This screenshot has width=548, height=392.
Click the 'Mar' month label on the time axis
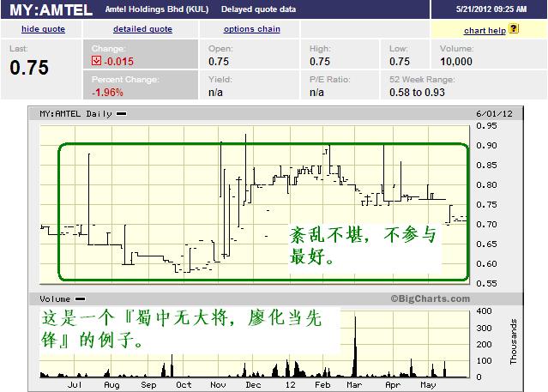click(354, 385)
